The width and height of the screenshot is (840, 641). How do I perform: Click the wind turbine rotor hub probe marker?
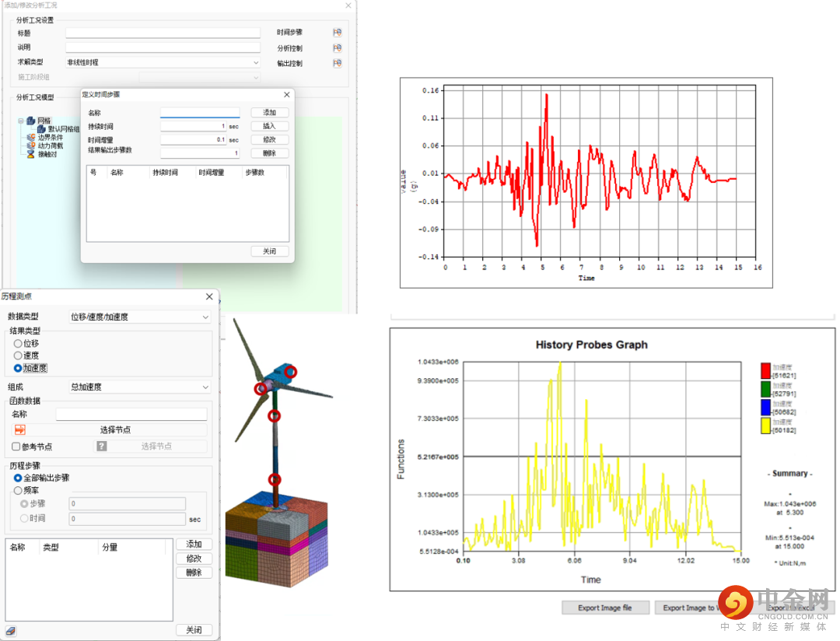[x=261, y=388]
